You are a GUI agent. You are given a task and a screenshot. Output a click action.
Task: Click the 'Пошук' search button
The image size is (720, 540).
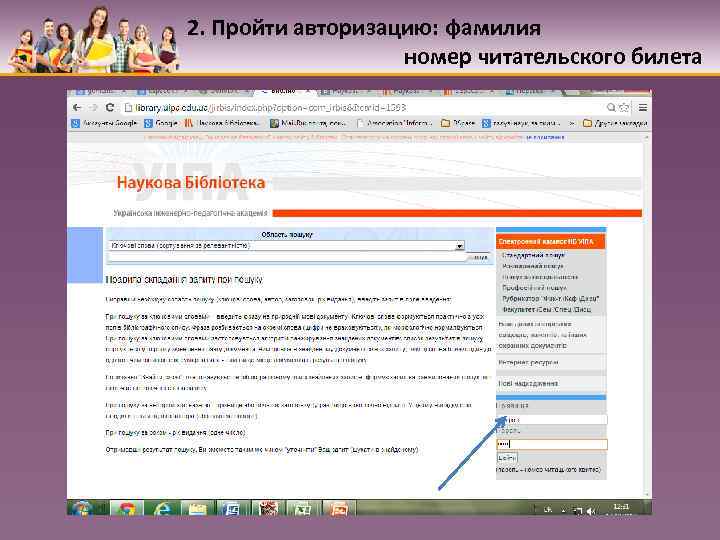(x=480, y=258)
